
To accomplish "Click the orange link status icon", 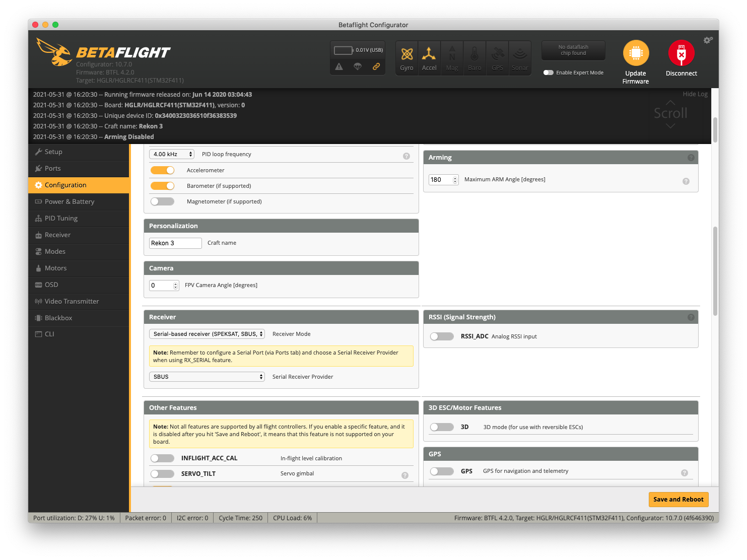I will pos(376,66).
